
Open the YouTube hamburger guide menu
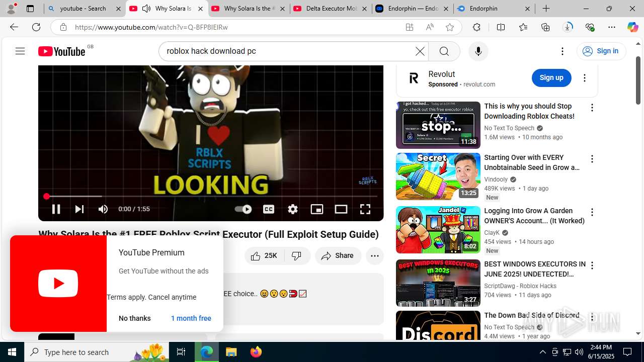20,51
